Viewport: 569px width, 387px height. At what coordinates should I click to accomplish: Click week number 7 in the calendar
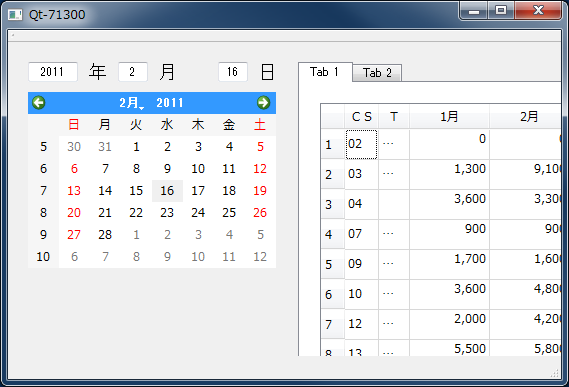tap(43, 191)
